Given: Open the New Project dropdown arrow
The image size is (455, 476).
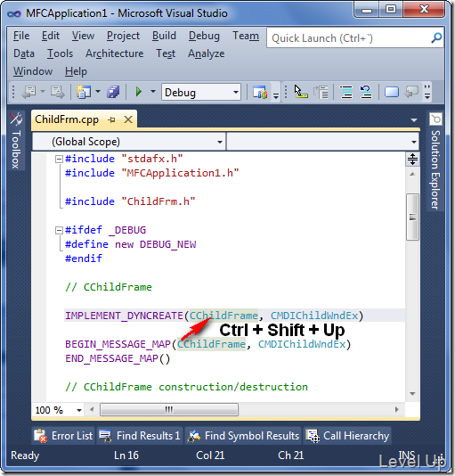Looking at the screenshot, I should click(98, 91).
